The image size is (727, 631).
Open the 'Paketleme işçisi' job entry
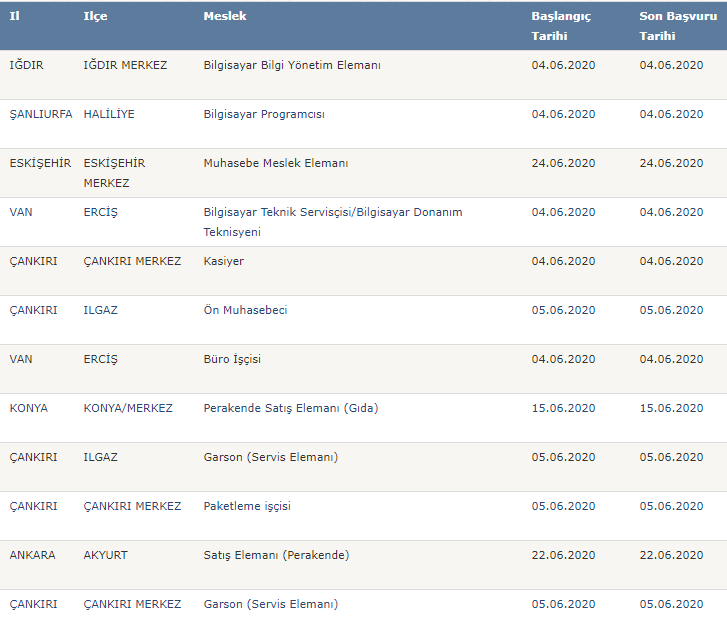pyautogui.click(x=247, y=506)
